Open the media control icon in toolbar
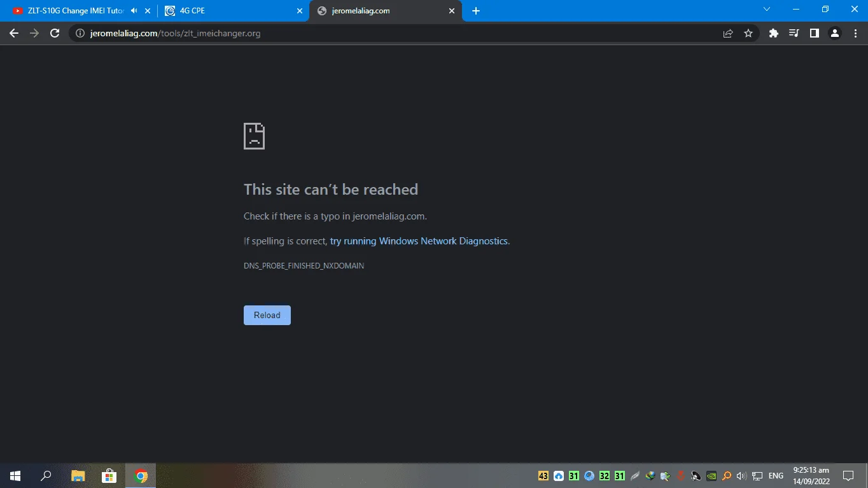The image size is (868, 488). click(x=794, y=33)
